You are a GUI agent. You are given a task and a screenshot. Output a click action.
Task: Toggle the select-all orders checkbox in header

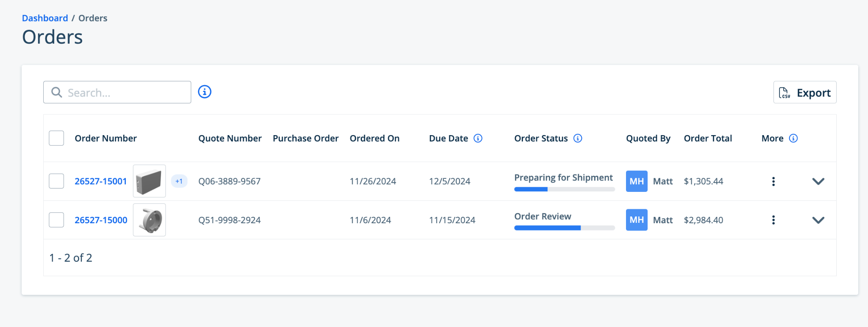tap(56, 139)
